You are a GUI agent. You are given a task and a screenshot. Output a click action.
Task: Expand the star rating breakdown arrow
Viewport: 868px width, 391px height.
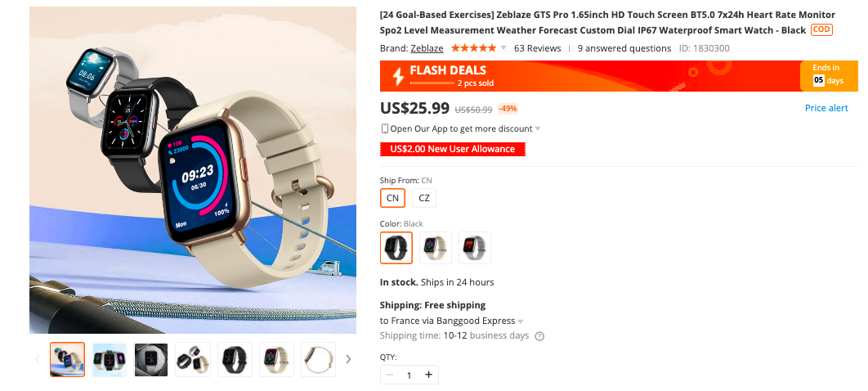(503, 48)
